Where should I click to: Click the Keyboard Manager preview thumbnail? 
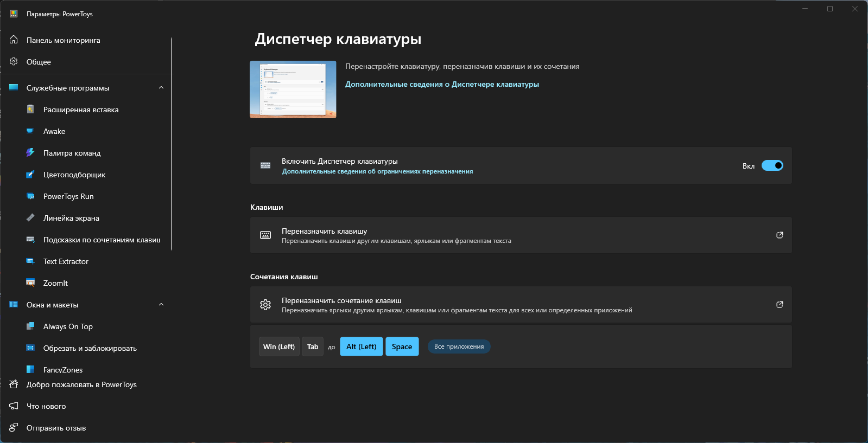[x=293, y=89]
